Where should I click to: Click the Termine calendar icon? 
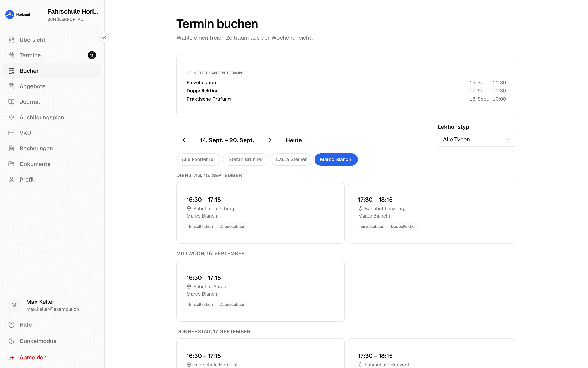pyautogui.click(x=11, y=55)
